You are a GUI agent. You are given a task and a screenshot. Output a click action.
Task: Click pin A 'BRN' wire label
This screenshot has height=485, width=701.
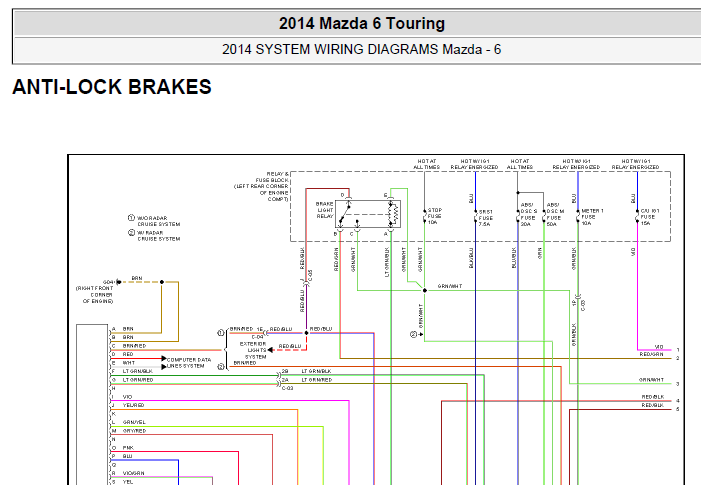click(128, 329)
